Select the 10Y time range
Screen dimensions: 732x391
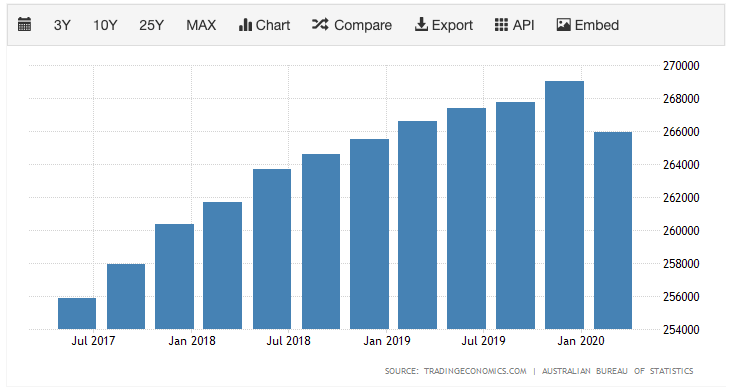(x=105, y=25)
